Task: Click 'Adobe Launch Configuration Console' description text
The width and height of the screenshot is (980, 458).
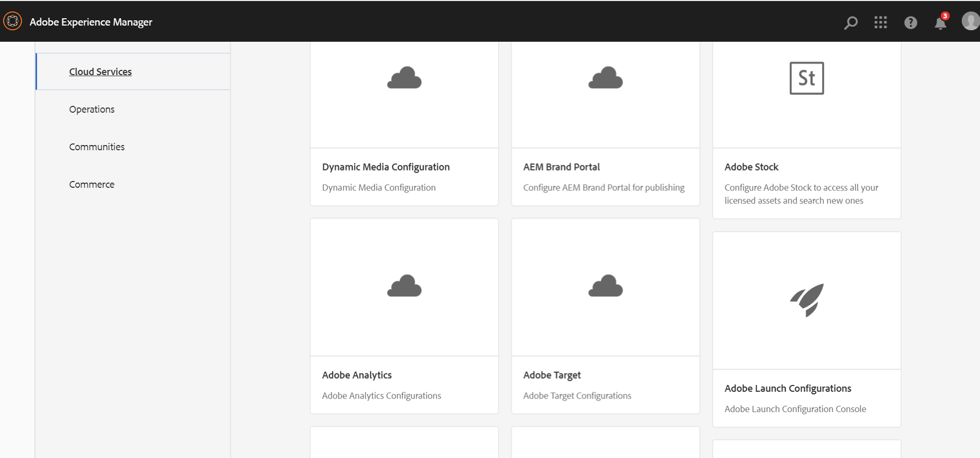Action: coord(795,409)
